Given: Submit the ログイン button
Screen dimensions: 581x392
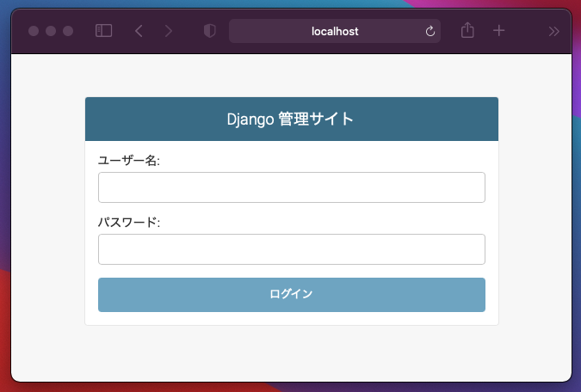Looking at the screenshot, I should pyautogui.click(x=292, y=295).
